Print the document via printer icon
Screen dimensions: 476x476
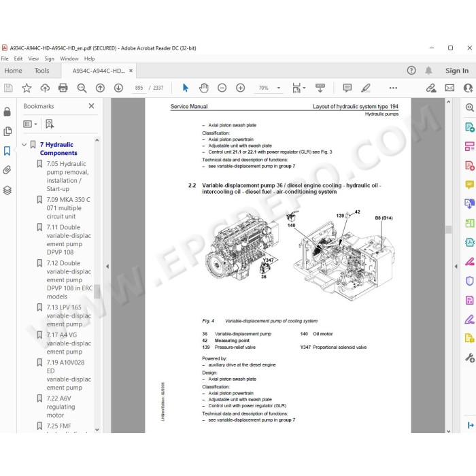(63, 88)
